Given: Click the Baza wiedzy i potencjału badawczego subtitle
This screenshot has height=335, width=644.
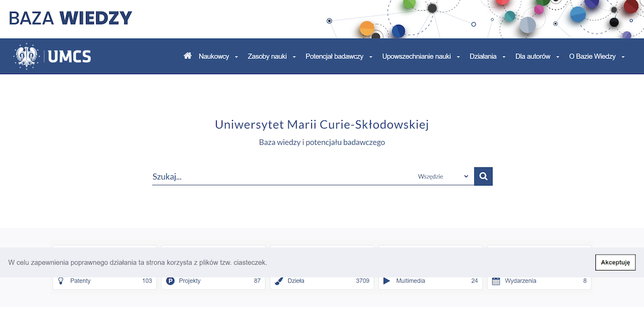Looking at the screenshot, I should (x=322, y=142).
